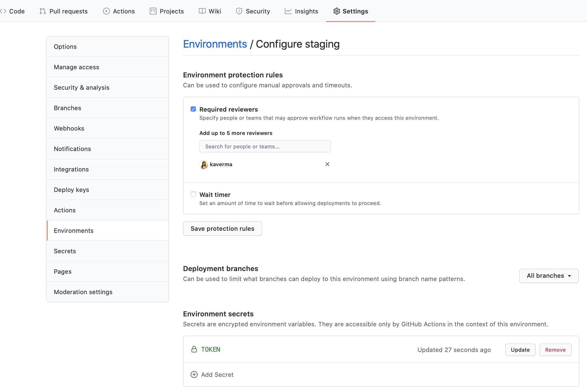The height and width of the screenshot is (392, 587).
Task: Click the Search for people or teams field
Action: coord(265,146)
